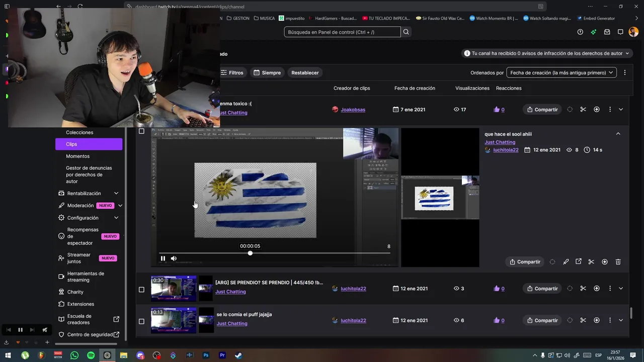Open the clips table kebab menu near sort
Viewport: 644px width, 362px height.
click(x=625, y=72)
